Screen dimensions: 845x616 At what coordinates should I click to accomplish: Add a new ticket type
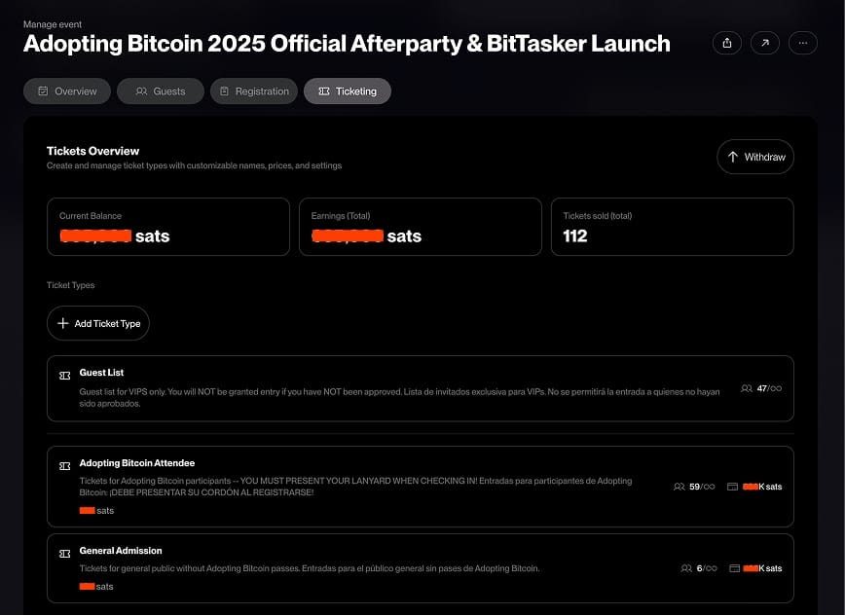click(x=98, y=323)
